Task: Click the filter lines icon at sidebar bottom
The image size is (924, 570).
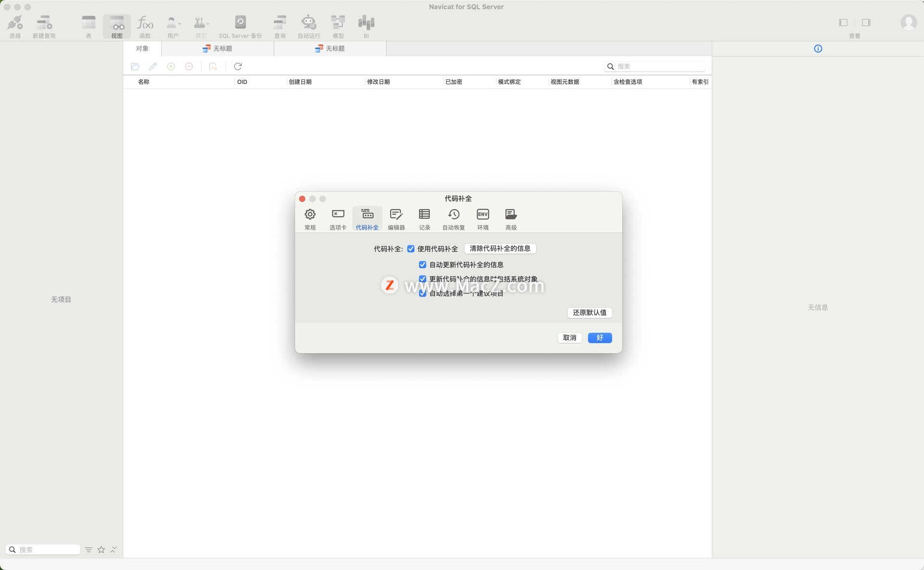Action: pos(89,549)
